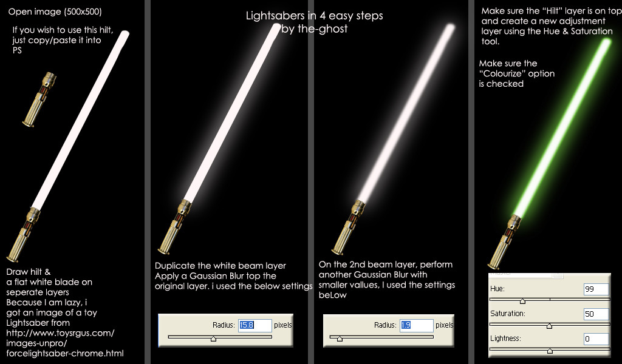Click the standalone gold hilt image

pos(39,99)
